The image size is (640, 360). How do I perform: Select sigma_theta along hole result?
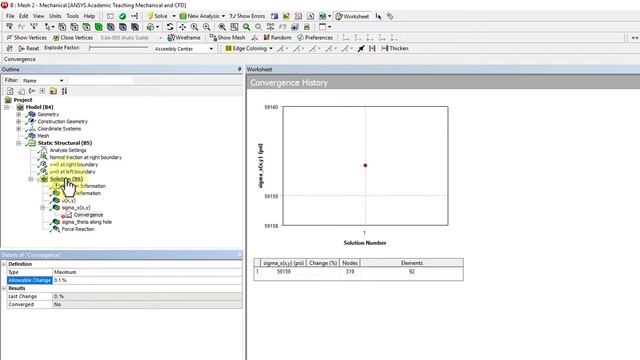(86, 222)
